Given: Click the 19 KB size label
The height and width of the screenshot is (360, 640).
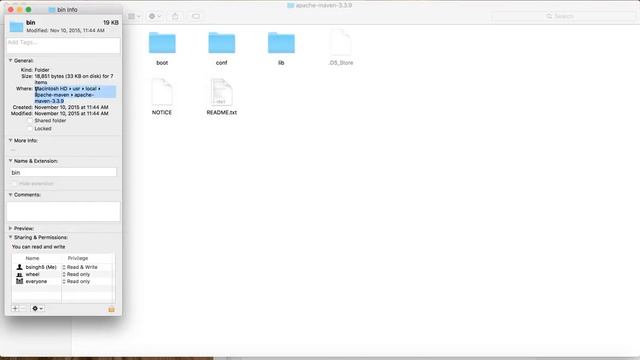Looking at the screenshot, I should click(111, 23).
